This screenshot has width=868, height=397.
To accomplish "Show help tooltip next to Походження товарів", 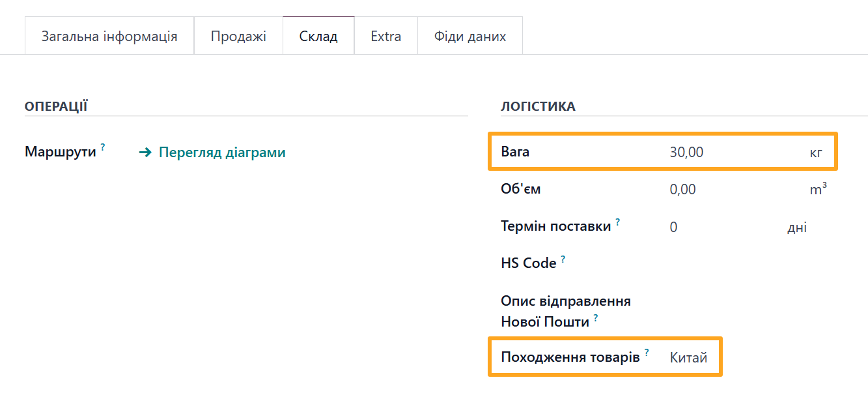I will click(x=647, y=353).
